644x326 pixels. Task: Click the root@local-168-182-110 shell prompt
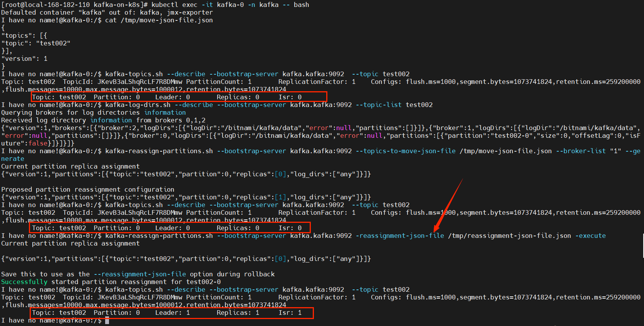[74, 5]
